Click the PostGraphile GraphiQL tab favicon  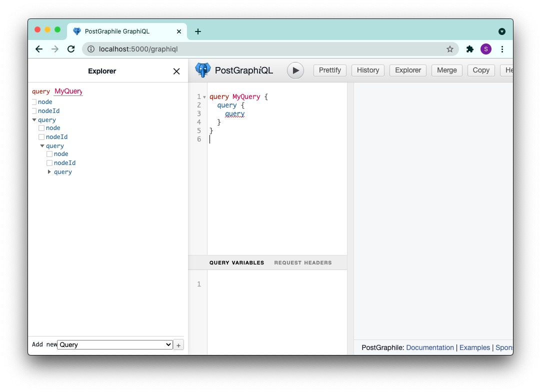[77, 31]
